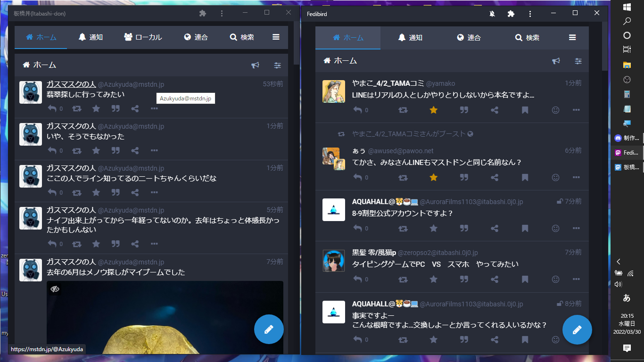Image resolution: width=644 pixels, height=362 pixels.
Task: Share the post 翡翠探しに行ってみたい
Action: [135, 108]
